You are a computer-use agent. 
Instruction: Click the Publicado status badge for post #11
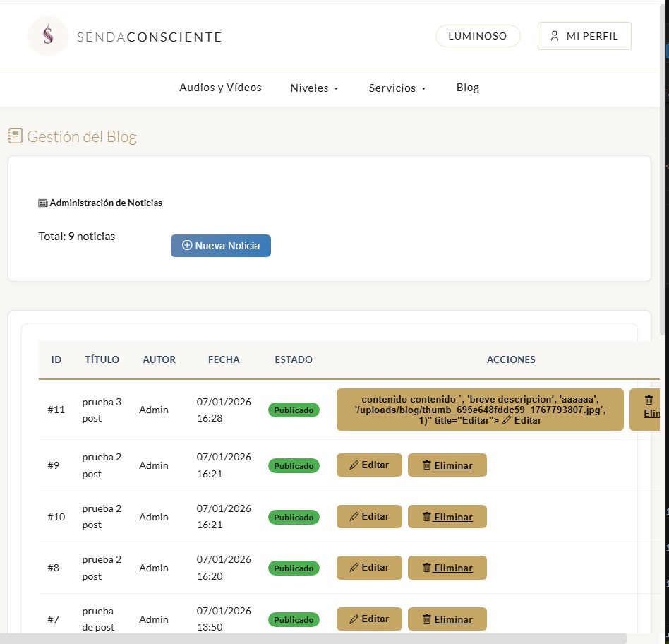pos(294,410)
